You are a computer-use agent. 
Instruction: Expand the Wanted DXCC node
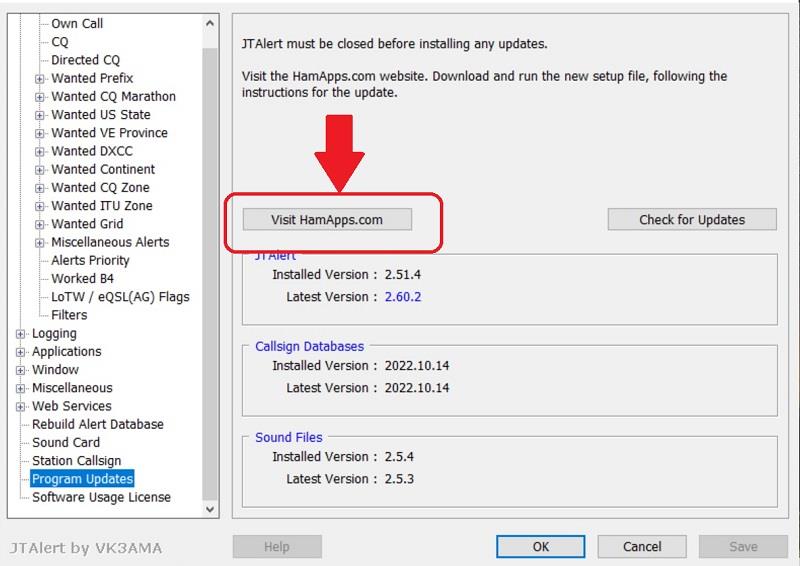tap(39, 152)
